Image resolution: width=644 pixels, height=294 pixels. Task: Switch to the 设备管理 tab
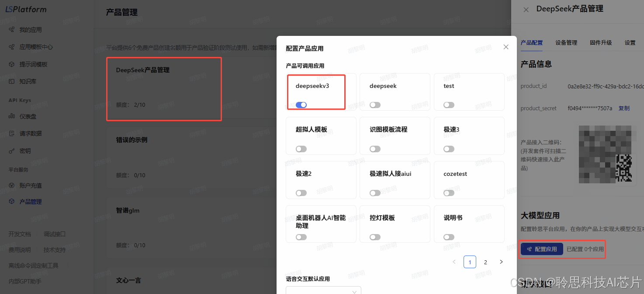tap(566, 43)
